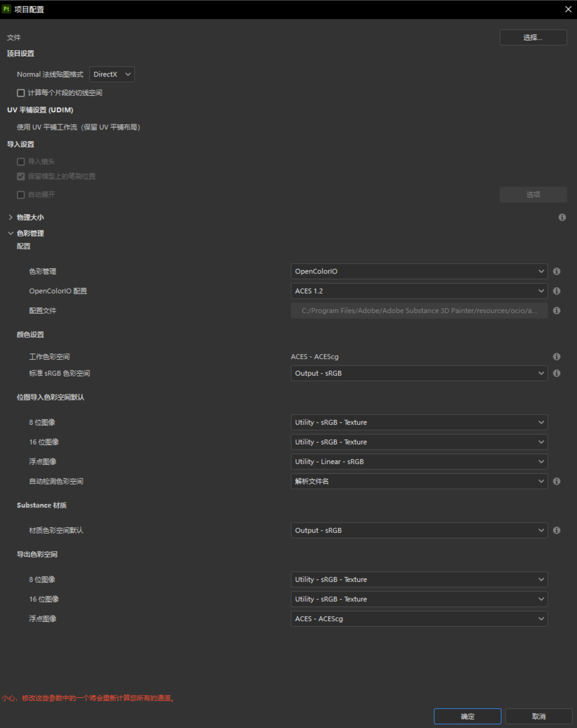Open the 导出色彩空间 16 位图像 dropdown
577x728 pixels.
tap(419, 599)
